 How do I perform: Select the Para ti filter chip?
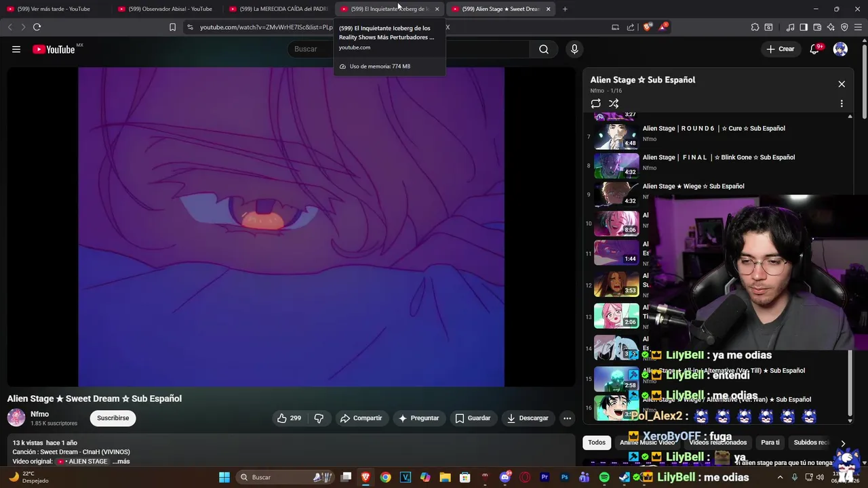pyautogui.click(x=770, y=443)
